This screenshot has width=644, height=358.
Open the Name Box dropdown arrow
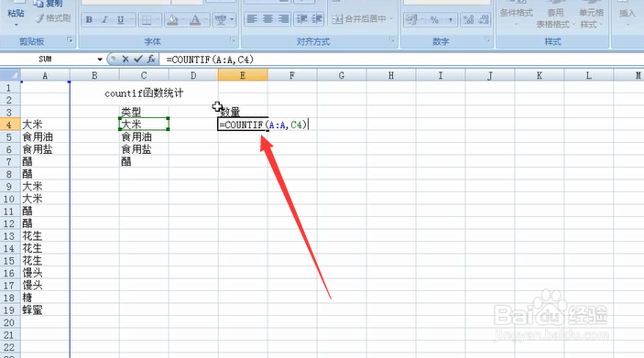coord(99,60)
